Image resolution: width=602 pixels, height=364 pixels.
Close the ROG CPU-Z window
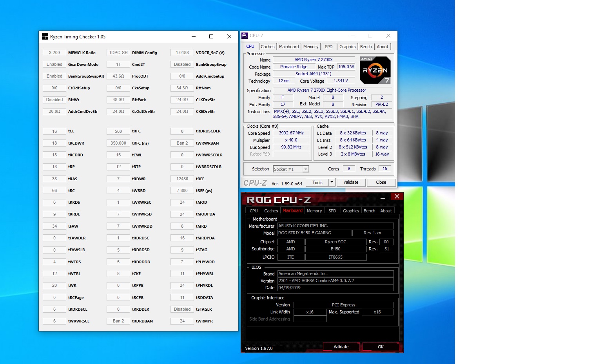coord(397,197)
